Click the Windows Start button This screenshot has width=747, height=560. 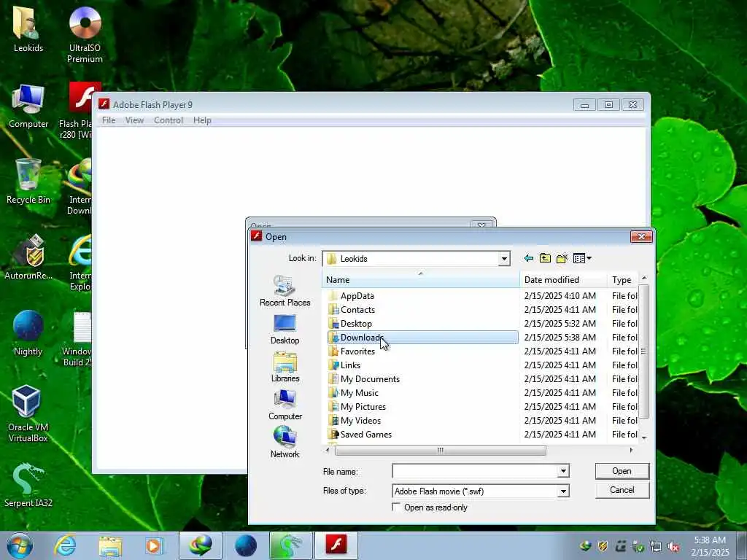tap(20, 545)
